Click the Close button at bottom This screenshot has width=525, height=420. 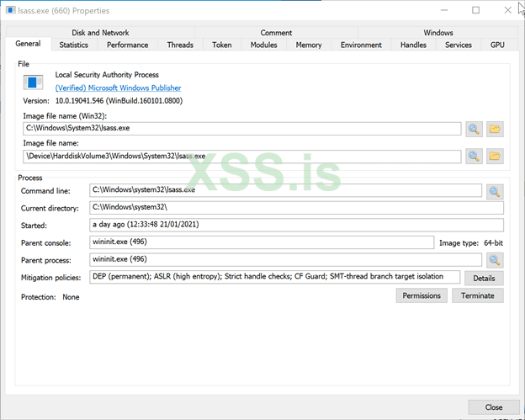pos(494,407)
